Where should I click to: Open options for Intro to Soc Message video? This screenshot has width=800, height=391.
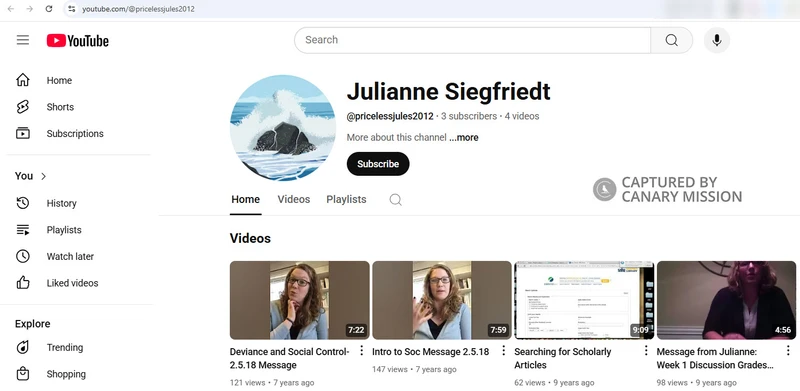coord(504,351)
